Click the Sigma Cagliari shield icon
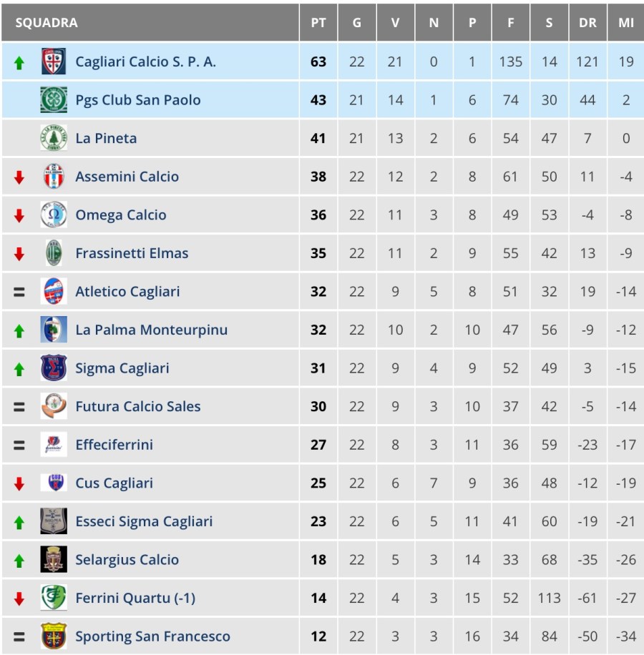Screen dimensions: 644x655 pos(54,368)
